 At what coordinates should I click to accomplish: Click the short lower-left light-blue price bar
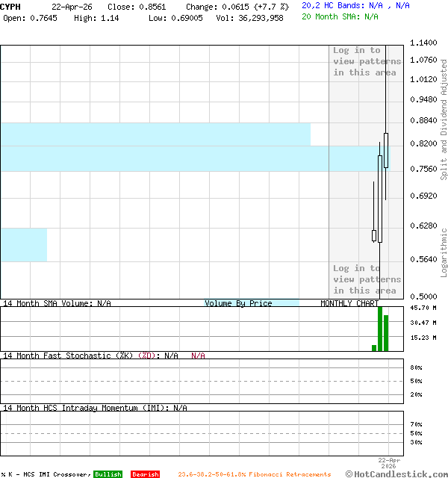23,245
